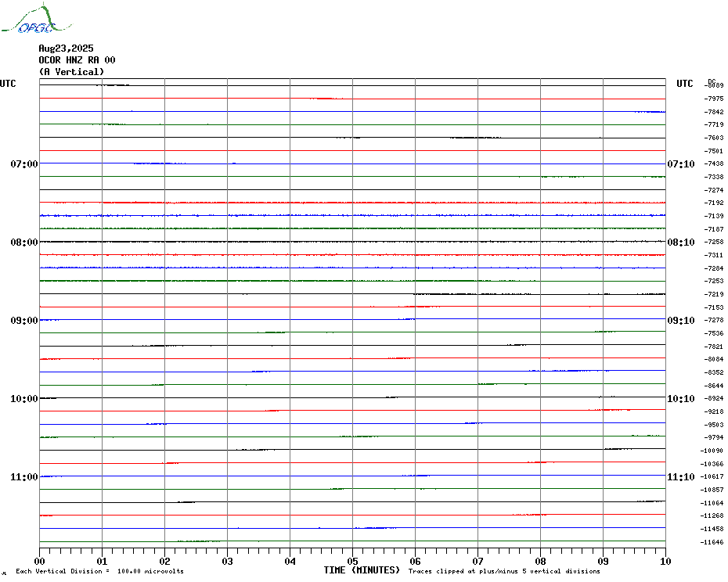Viewport: 728px width, 582px height.
Task: Select the 11:00 hour label
Action: [x=24, y=477]
